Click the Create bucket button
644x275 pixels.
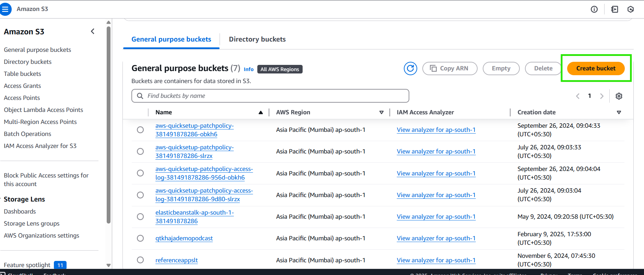tap(596, 68)
